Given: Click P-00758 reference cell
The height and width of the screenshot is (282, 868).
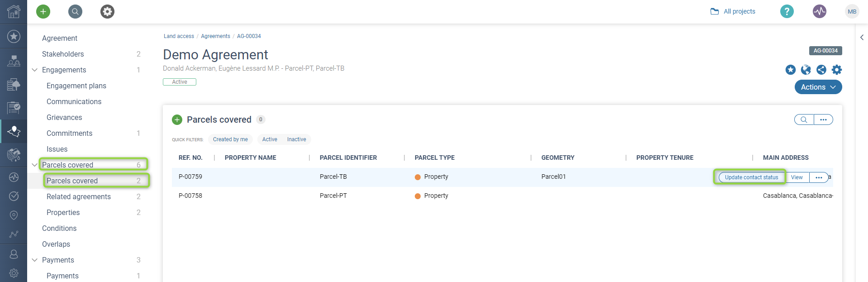Looking at the screenshot, I should click(x=190, y=196).
